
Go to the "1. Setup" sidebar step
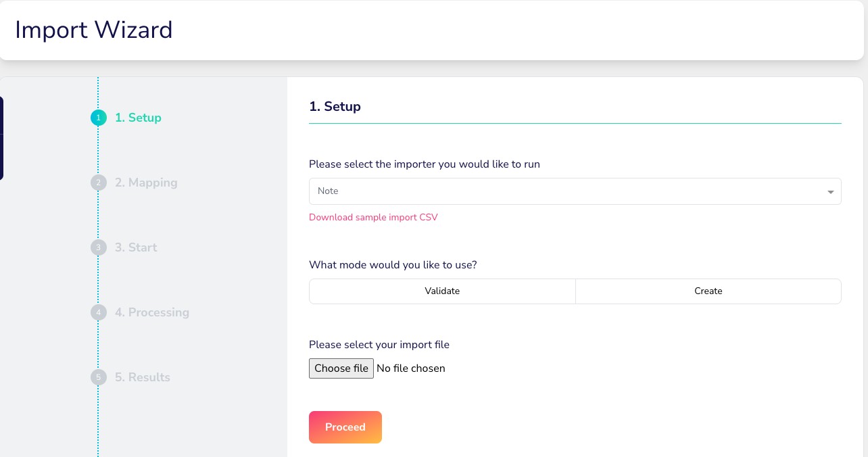pos(138,118)
